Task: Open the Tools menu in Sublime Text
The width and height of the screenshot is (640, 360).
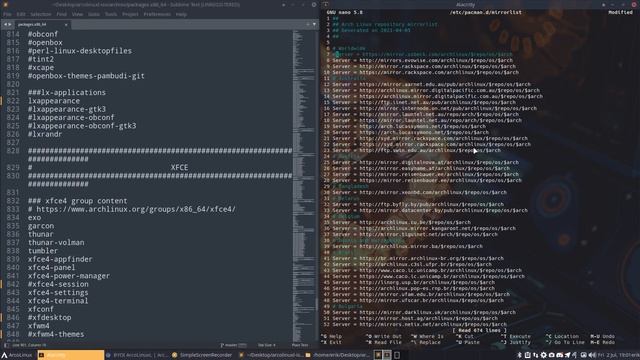Action: pyautogui.click(x=111, y=14)
